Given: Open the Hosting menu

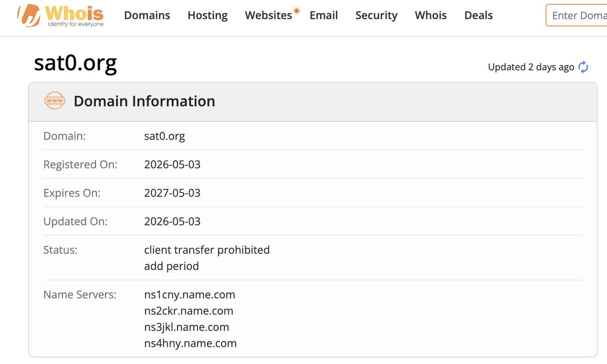Looking at the screenshot, I should 207,15.
